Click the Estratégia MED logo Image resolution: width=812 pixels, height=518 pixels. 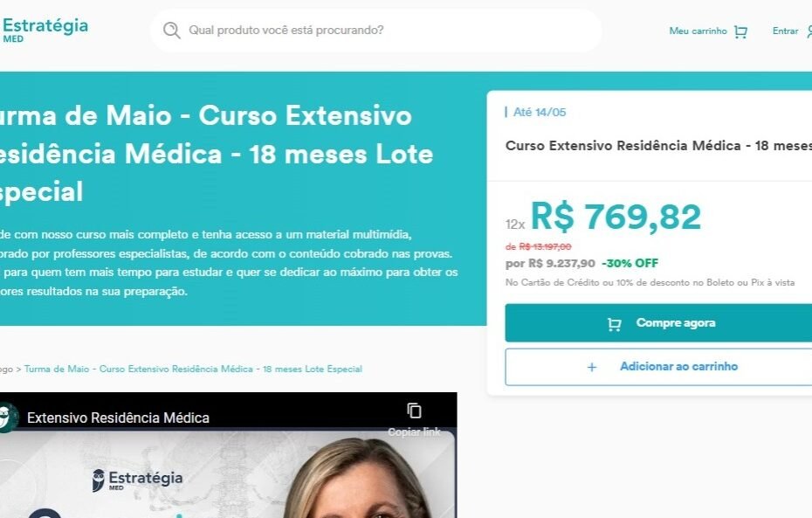(45, 30)
